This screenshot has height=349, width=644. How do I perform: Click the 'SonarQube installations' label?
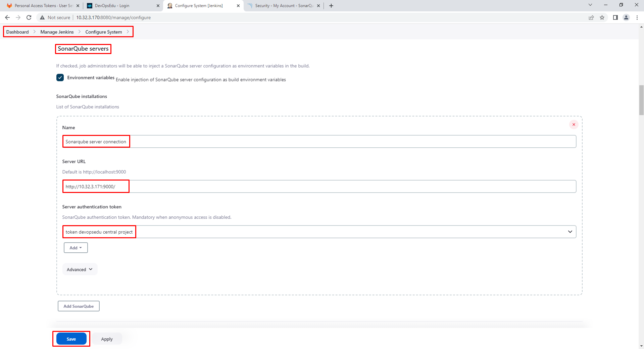pos(82,96)
